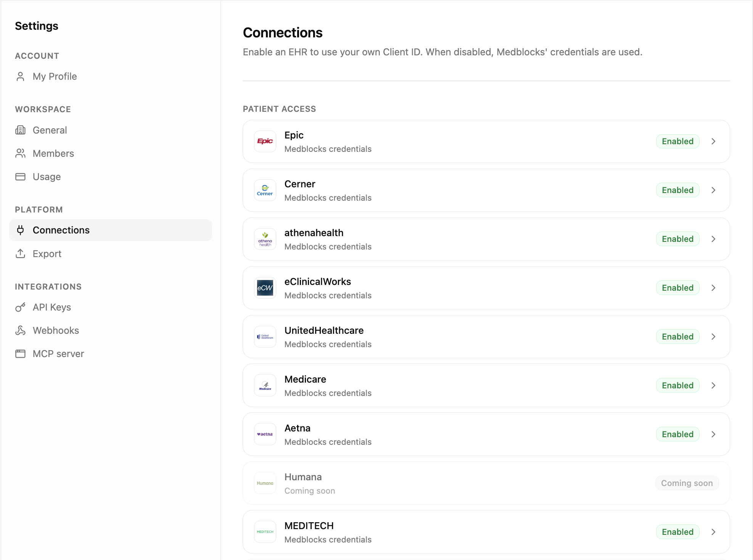Expand the Medicare row chevron
This screenshot has width=753, height=560.
pos(713,385)
